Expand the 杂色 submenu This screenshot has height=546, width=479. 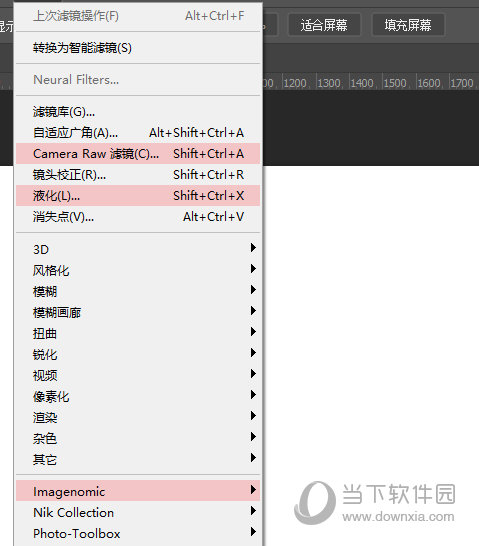(x=138, y=438)
